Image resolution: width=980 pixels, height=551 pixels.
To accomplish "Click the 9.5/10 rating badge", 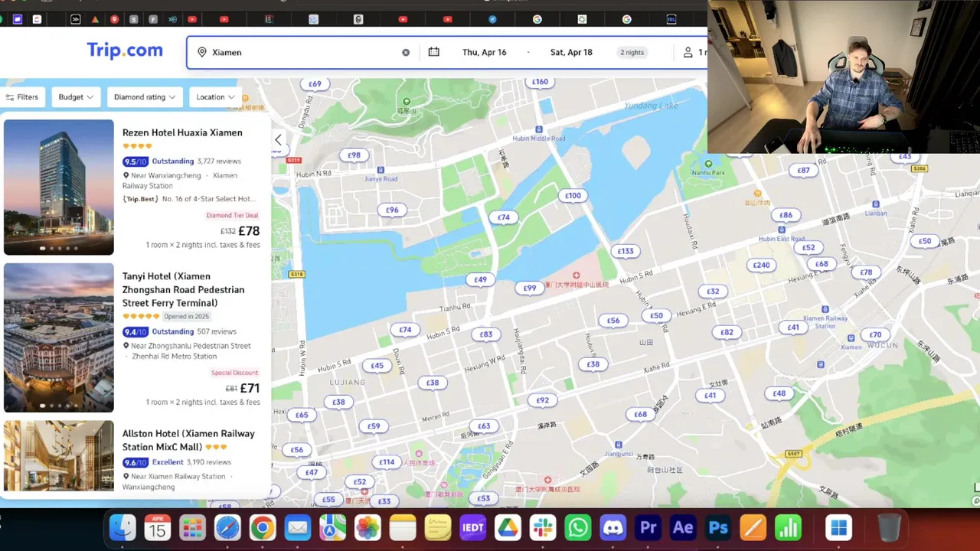I will point(135,161).
